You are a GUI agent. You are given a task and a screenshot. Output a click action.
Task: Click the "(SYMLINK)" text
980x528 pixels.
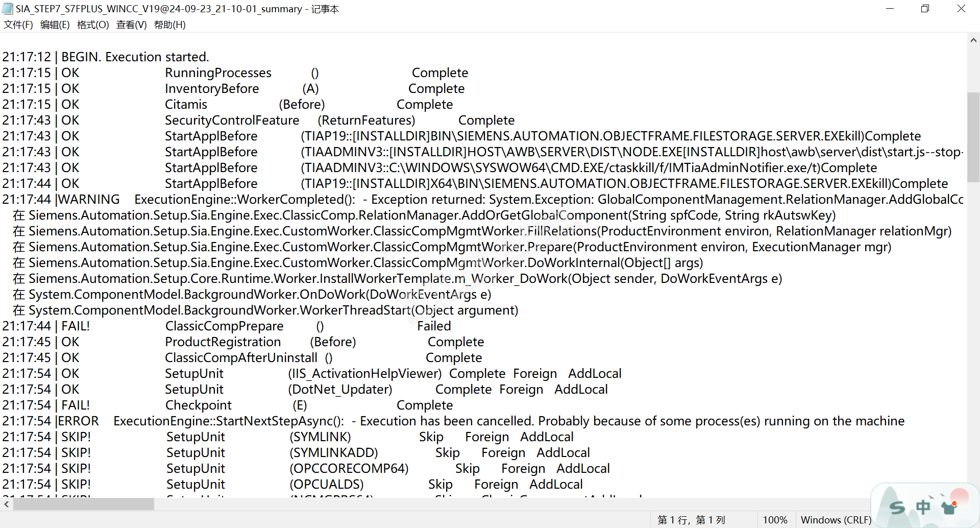320,437
